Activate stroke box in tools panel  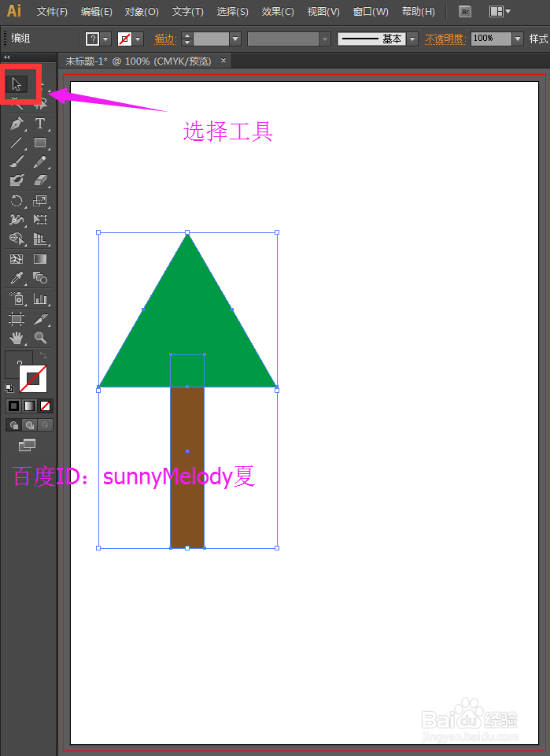[x=33, y=379]
